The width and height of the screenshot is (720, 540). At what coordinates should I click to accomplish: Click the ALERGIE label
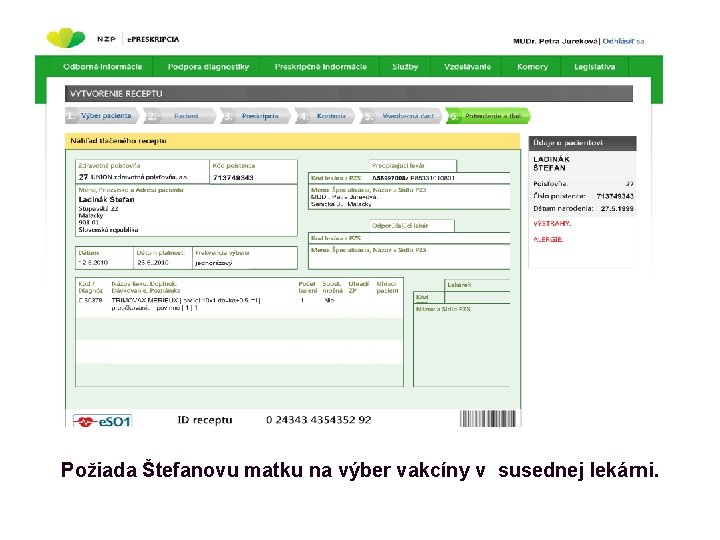548,239
